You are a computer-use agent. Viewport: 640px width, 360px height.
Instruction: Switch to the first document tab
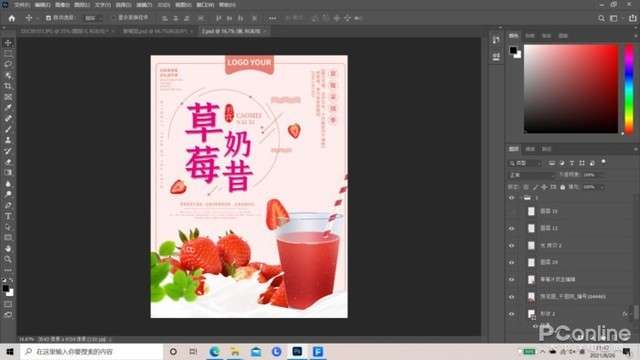click(65, 31)
